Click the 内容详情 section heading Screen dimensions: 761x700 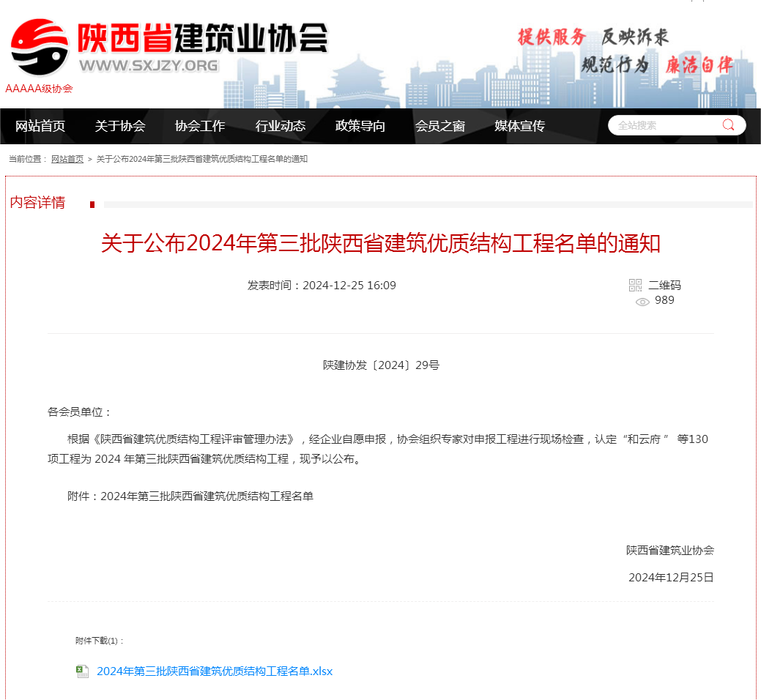click(x=37, y=203)
